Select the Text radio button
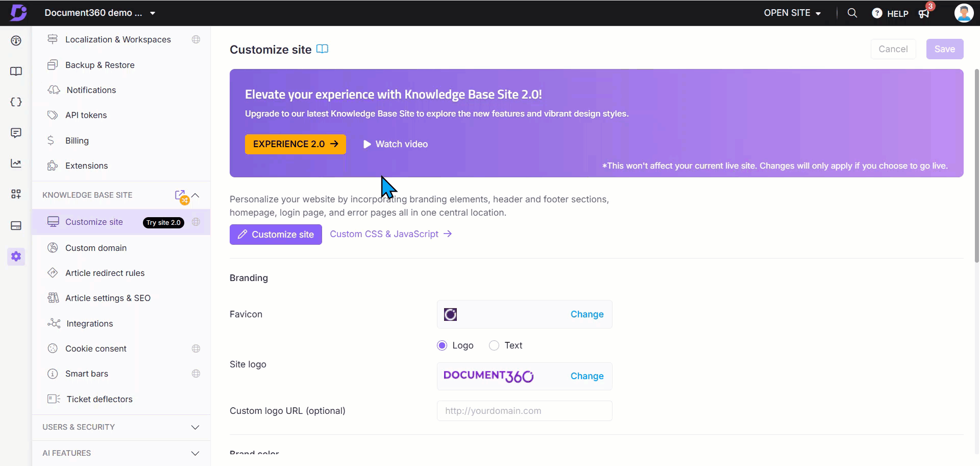This screenshot has height=466, width=980. [494, 345]
